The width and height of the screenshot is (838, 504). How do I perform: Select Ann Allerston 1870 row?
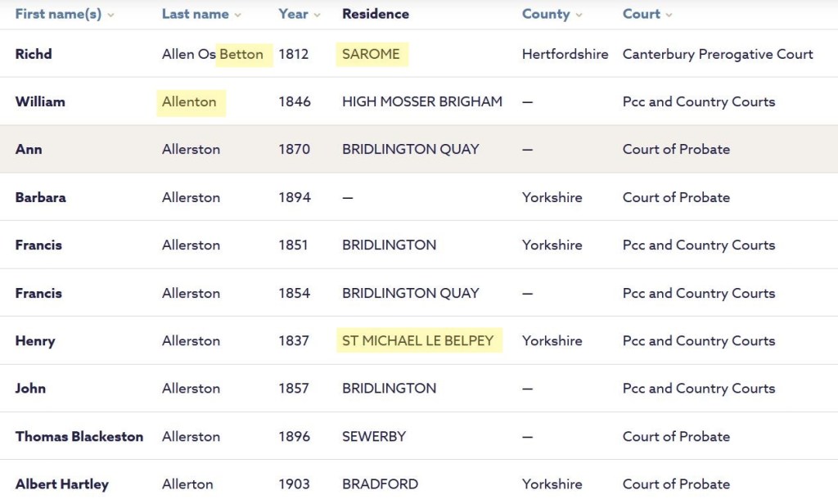29,150
